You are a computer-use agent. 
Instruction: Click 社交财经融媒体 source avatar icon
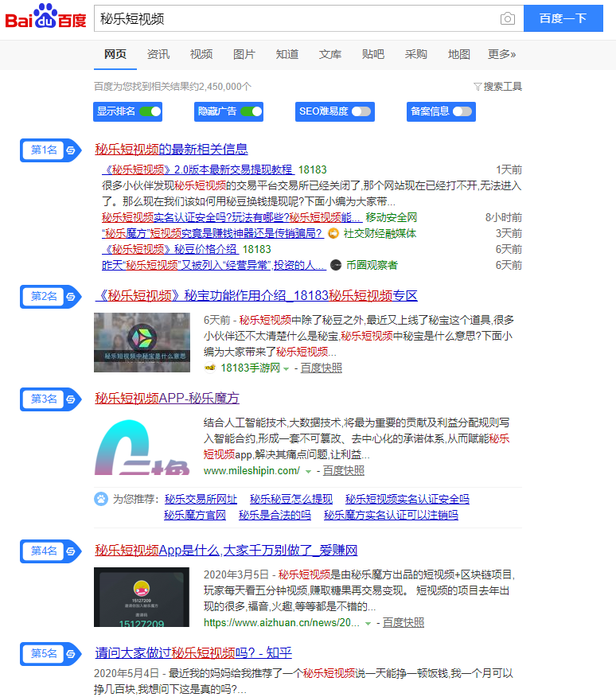[333, 233]
